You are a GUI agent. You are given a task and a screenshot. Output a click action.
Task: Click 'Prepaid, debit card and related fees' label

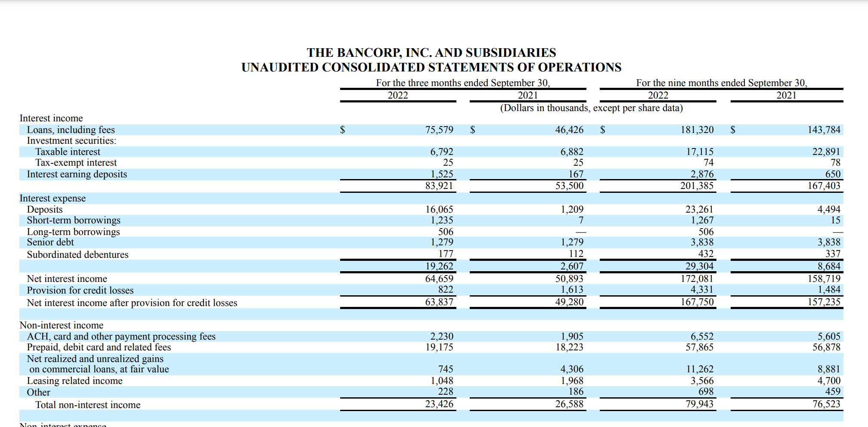coord(99,347)
